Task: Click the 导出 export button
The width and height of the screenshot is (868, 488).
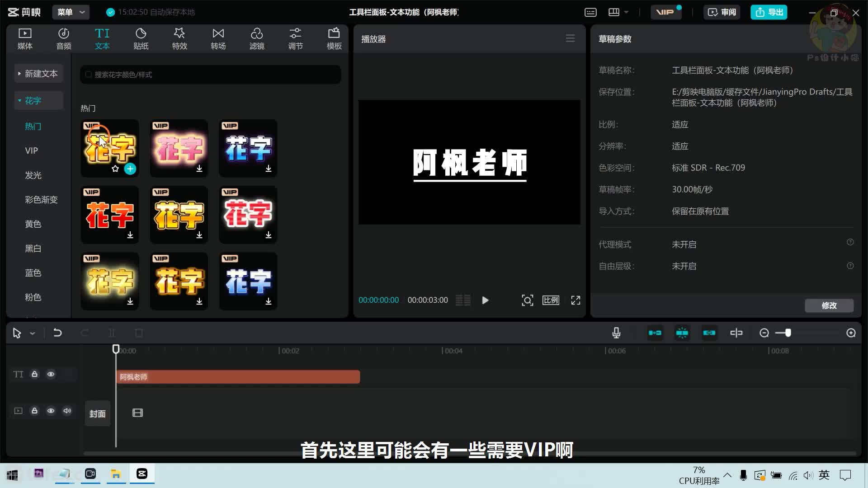Action: point(769,12)
